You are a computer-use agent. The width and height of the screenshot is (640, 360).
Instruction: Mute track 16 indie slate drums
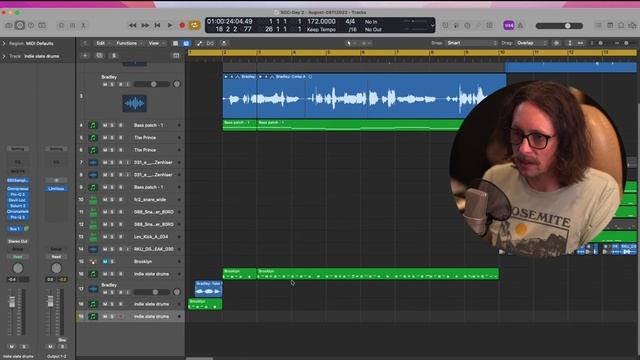[x=105, y=274]
